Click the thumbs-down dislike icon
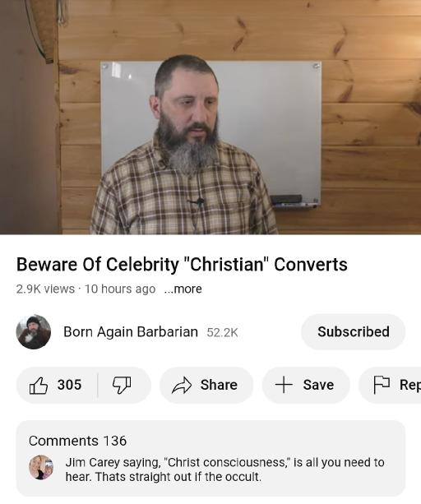This screenshot has height=504, width=421. pyautogui.click(x=122, y=385)
